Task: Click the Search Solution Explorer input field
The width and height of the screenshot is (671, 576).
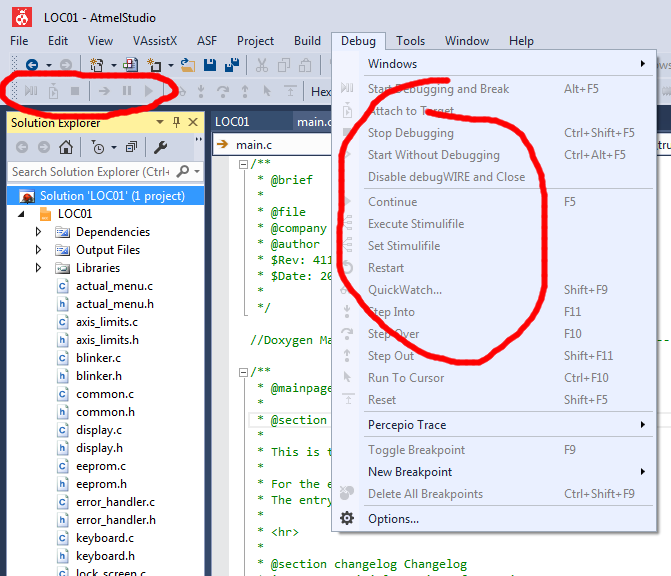Action: coord(92,172)
